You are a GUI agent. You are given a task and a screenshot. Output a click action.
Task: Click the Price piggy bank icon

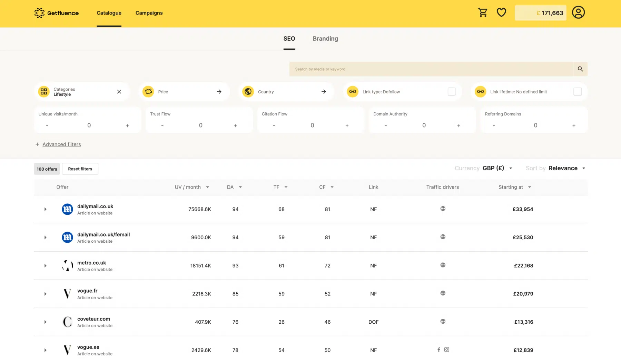(148, 92)
